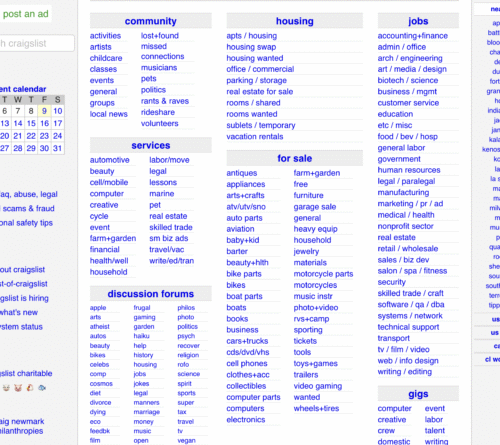This screenshot has height=445, width=500.
Task: Open the gigs section header
Action: point(418,394)
